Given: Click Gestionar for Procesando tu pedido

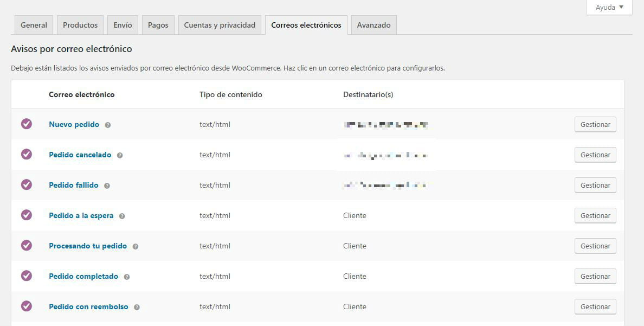Looking at the screenshot, I should click(595, 246).
